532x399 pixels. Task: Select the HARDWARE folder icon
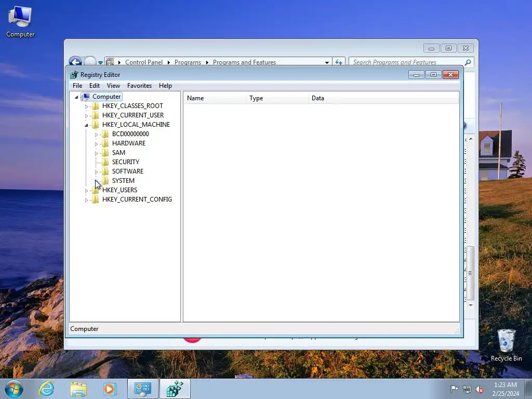[105, 143]
